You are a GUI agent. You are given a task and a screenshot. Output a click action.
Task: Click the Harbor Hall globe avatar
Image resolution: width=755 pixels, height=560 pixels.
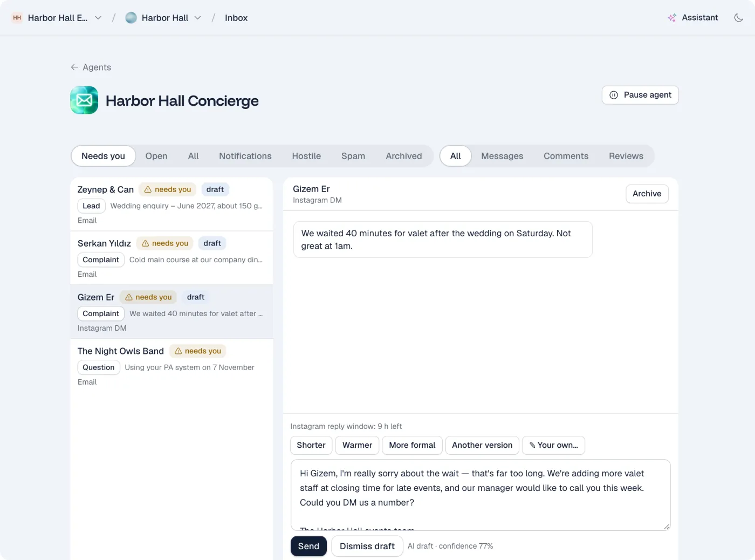click(x=131, y=18)
